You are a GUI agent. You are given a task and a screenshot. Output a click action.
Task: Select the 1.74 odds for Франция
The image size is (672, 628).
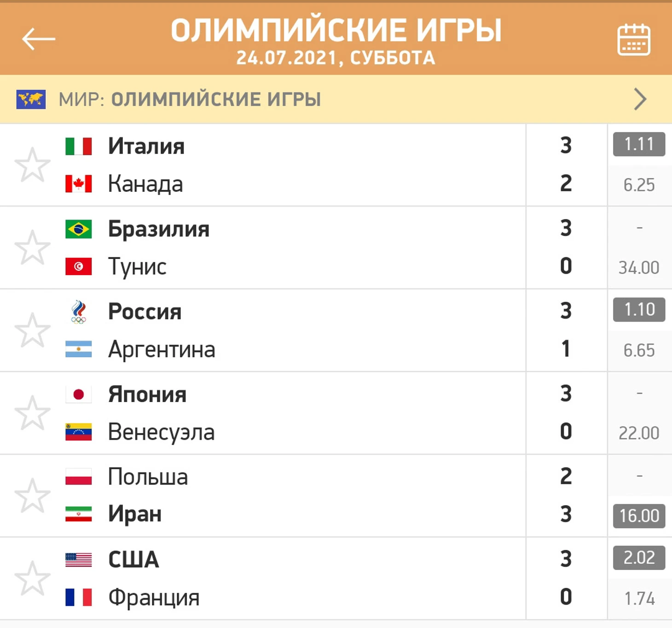point(639,599)
